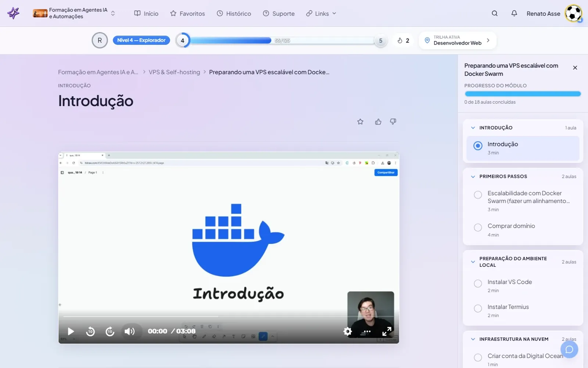Collapse the Introdução section

pos(473,128)
